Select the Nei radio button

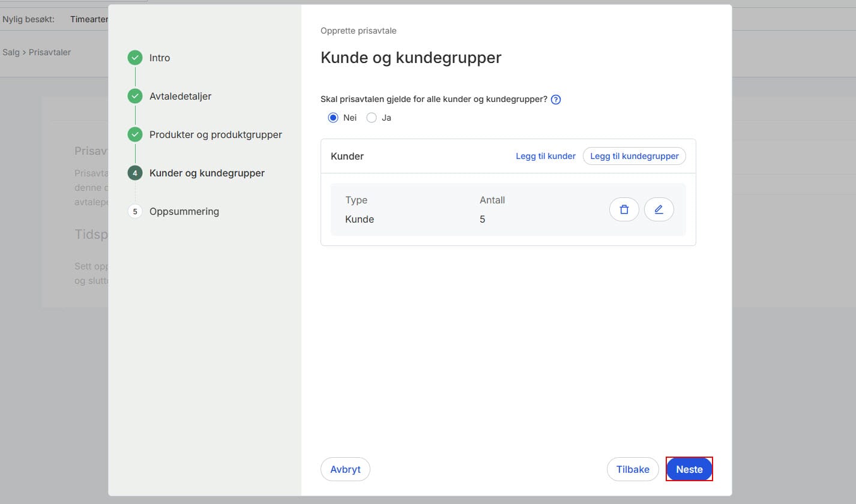333,118
